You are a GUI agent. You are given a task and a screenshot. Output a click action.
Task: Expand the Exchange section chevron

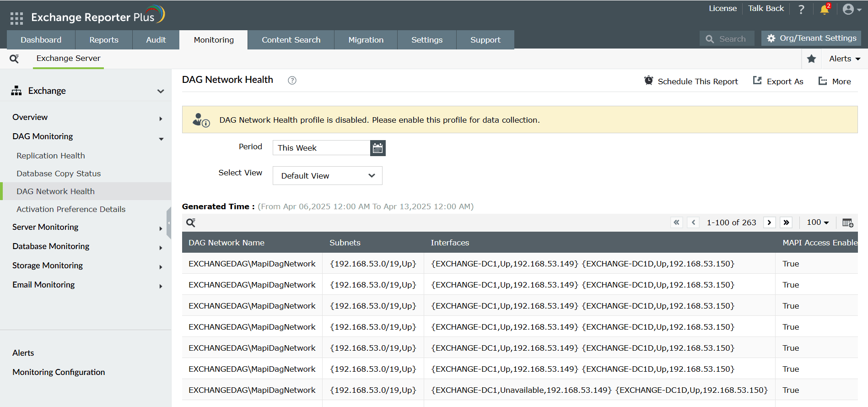[x=161, y=91]
